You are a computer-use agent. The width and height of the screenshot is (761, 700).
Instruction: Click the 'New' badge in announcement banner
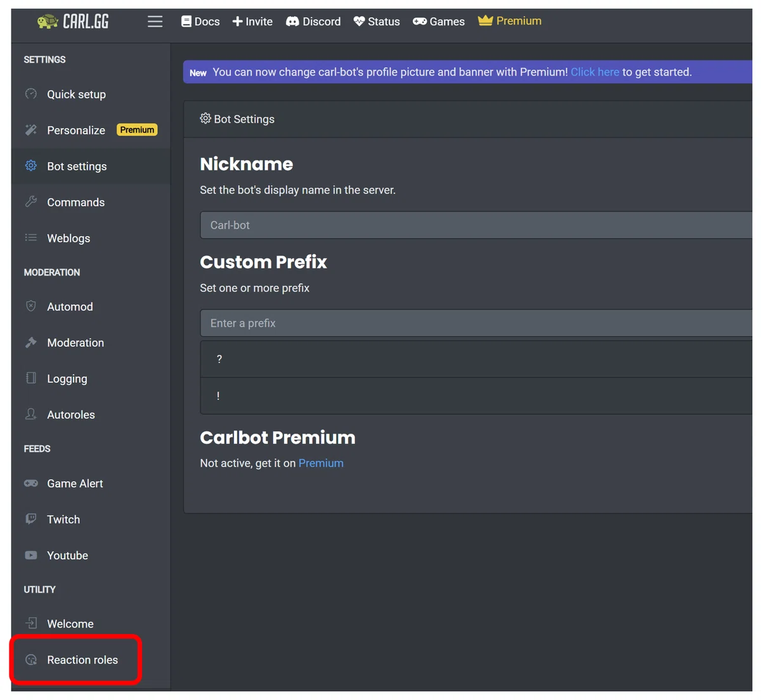point(198,72)
